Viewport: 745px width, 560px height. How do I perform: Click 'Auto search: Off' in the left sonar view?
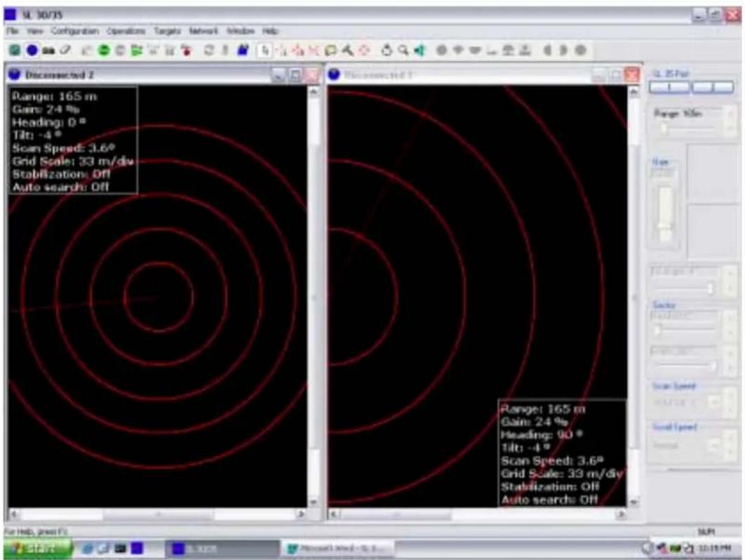pyautogui.click(x=61, y=187)
